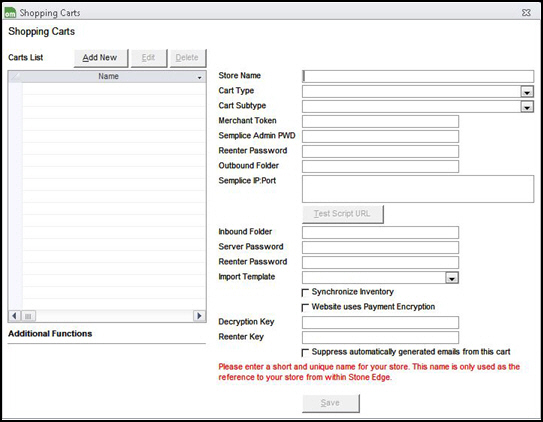This screenshot has width=543, height=422.
Task: Click the Name column sort arrow
Action: (x=199, y=77)
